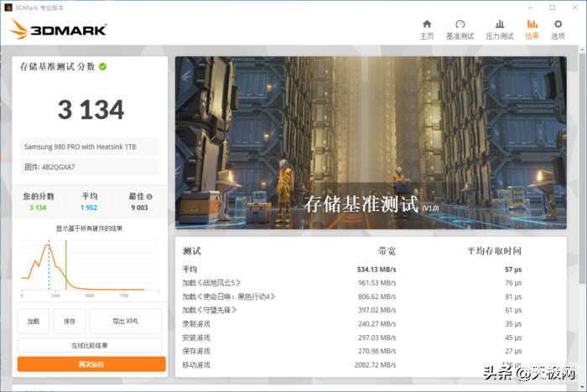Click the 保存 save button

tap(70, 321)
